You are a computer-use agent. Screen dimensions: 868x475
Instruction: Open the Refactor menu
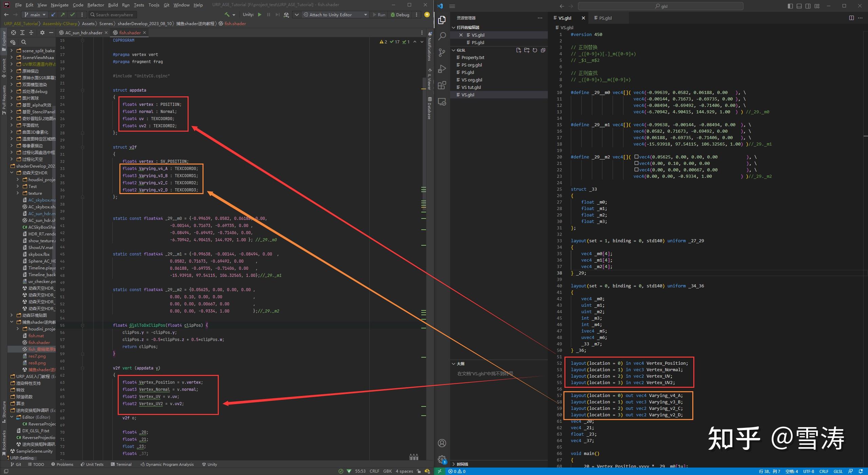click(95, 5)
